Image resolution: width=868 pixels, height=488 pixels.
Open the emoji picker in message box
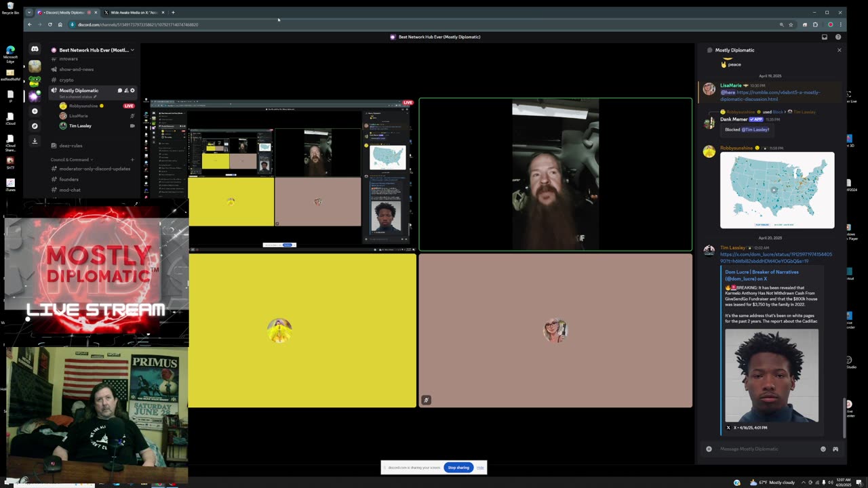pyautogui.click(x=823, y=449)
